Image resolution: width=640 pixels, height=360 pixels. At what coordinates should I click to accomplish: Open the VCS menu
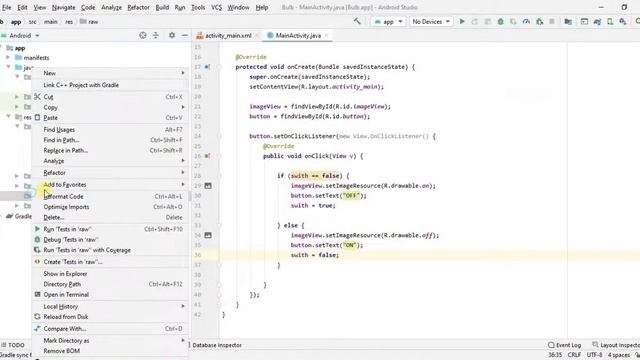[216, 7]
